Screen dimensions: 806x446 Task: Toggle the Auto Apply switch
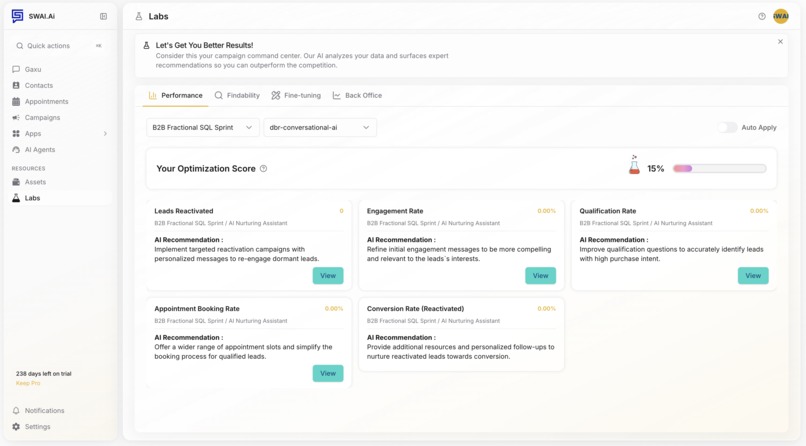coord(727,127)
